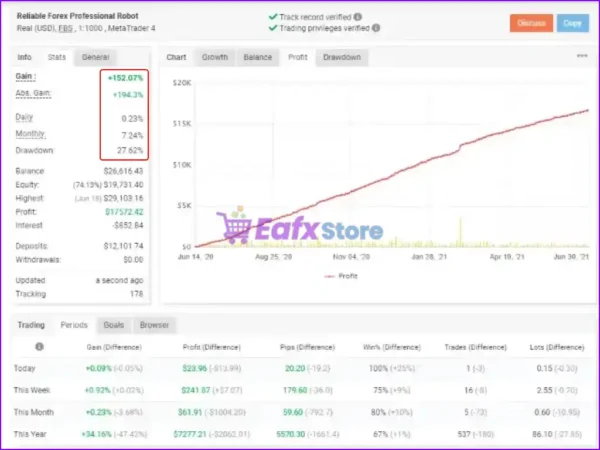The image size is (600, 450).
Task: Click the Reliable Forex Professional Robot title
Action: tap(78, 16)
